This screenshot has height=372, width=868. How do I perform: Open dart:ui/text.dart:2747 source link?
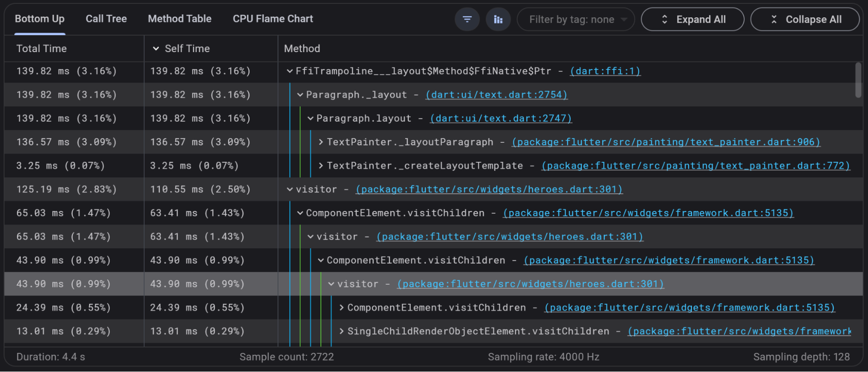(501, 119)
